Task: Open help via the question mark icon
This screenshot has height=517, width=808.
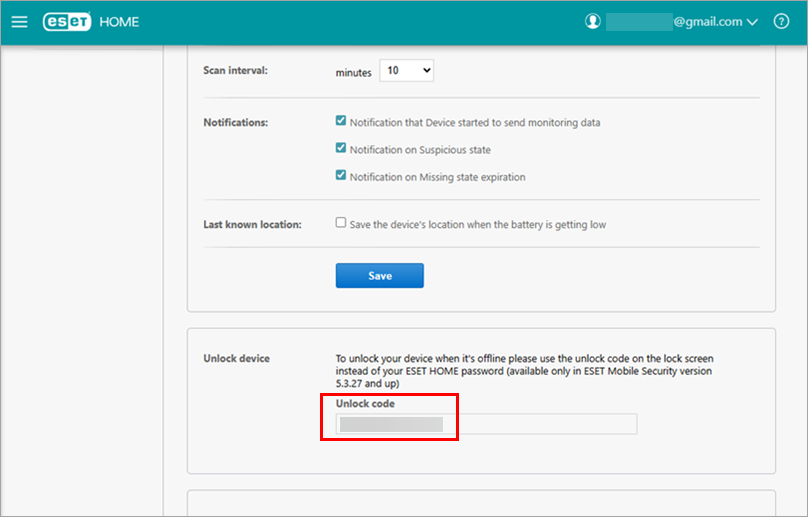Action: 781,22
